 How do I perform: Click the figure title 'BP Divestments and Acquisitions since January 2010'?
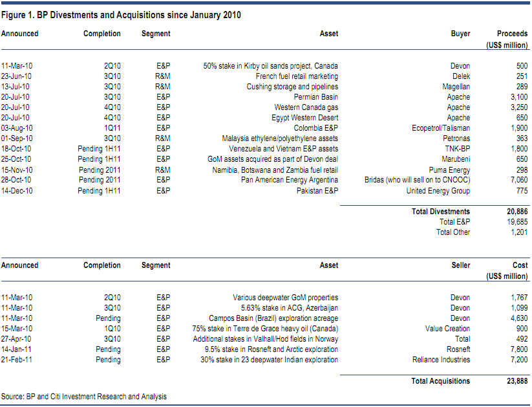138,16
